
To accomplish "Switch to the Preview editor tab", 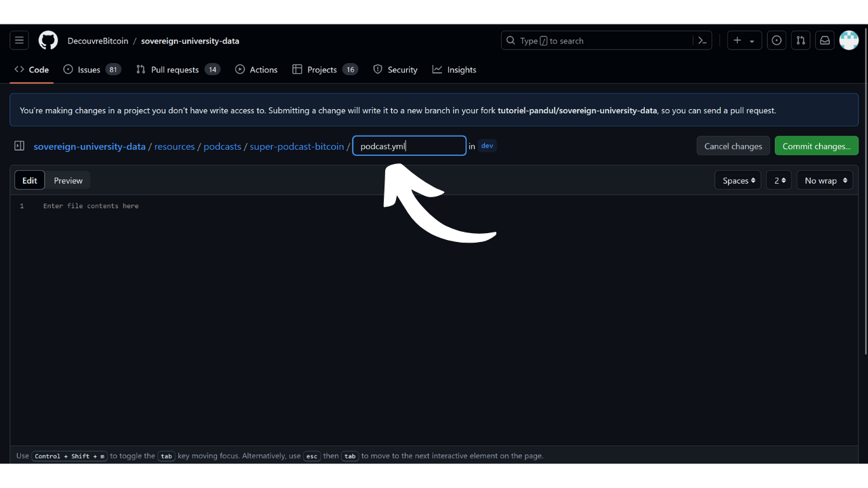I will point(68,180).
